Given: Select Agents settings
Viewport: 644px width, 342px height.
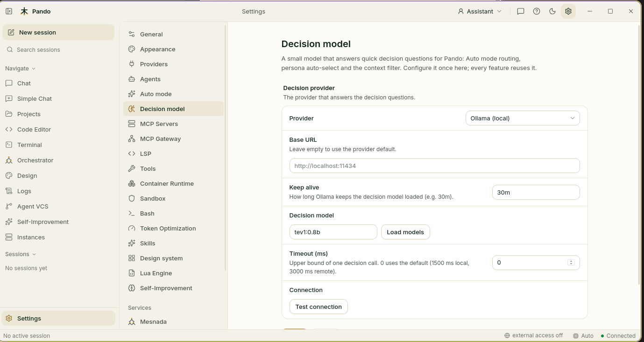Looking at the screenshot, I should (x=173, y=79).
